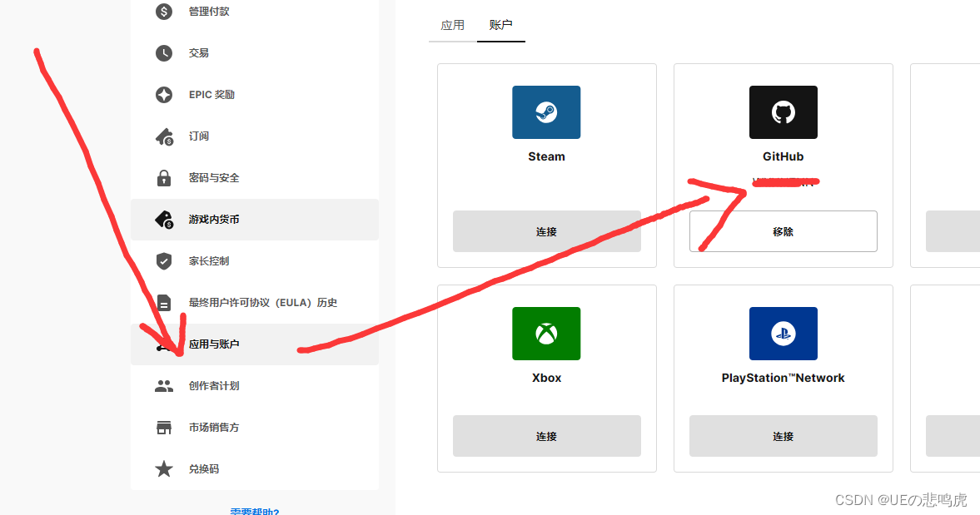Viewport: 980px width, 515px height.
Task: Open 创作者计划 in the sidebar
Action: (x=255, y=386)
